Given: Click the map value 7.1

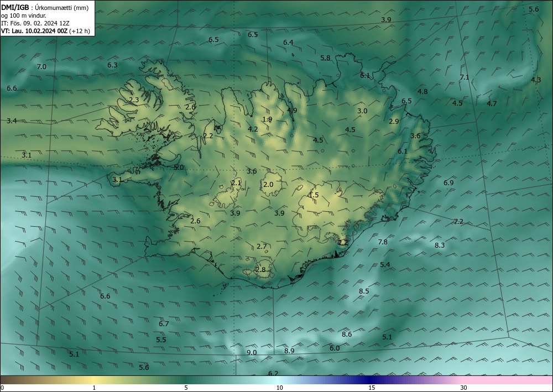Looking at the screenshot, I should coord(465,77).
